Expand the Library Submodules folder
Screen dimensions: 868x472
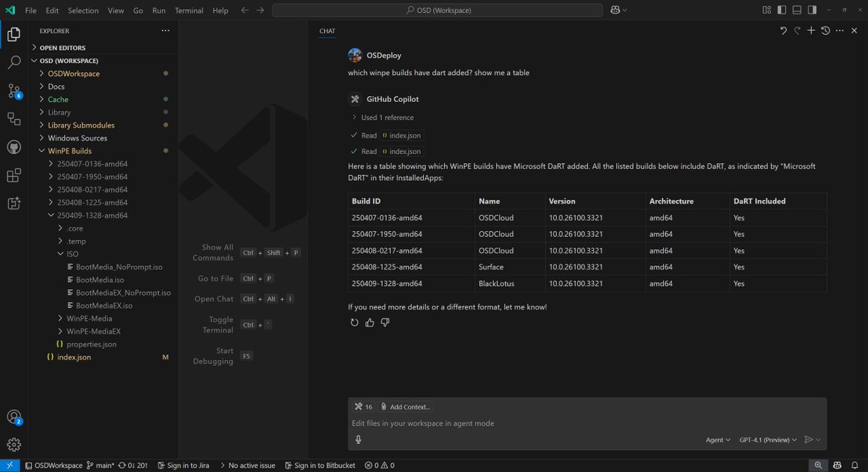tap(103, 125)
